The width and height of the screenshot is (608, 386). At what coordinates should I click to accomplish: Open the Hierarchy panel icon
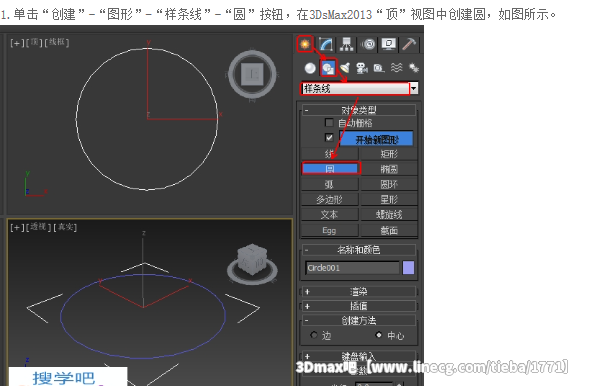coord(346,44)
